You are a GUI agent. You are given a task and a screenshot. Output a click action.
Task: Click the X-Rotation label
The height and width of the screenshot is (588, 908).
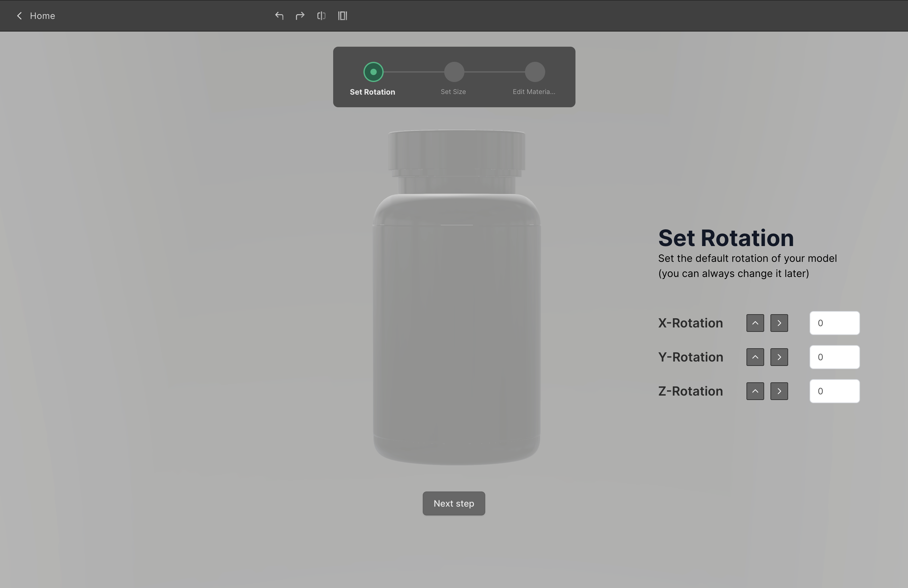coord(690,323)
